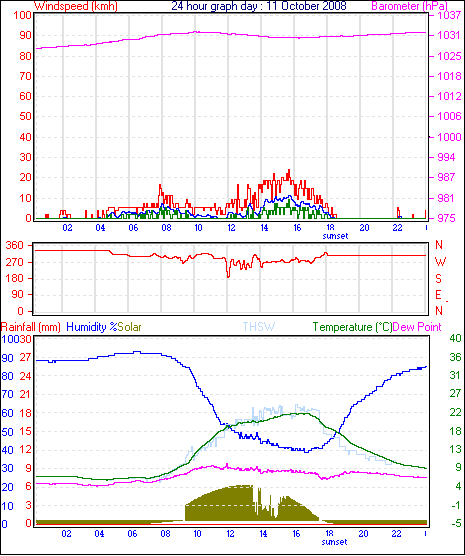Click the 'Dew Point' legend label

point(417,327)
